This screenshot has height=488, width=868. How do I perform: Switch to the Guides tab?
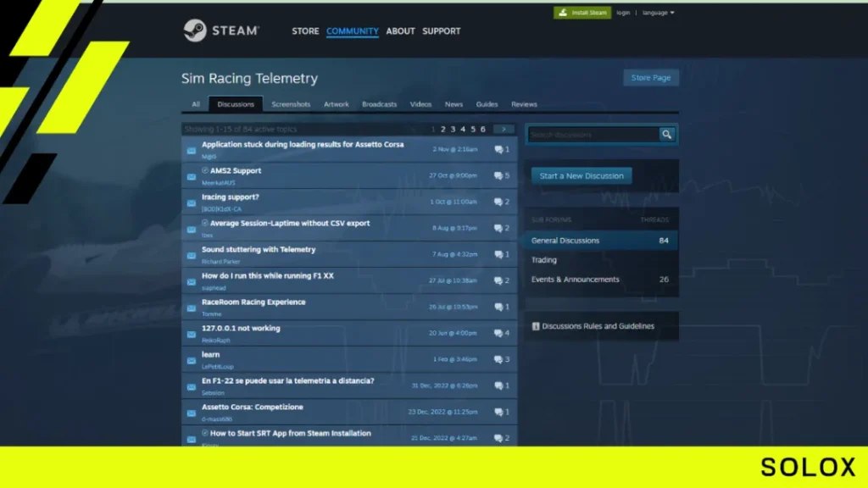[487, 104]
